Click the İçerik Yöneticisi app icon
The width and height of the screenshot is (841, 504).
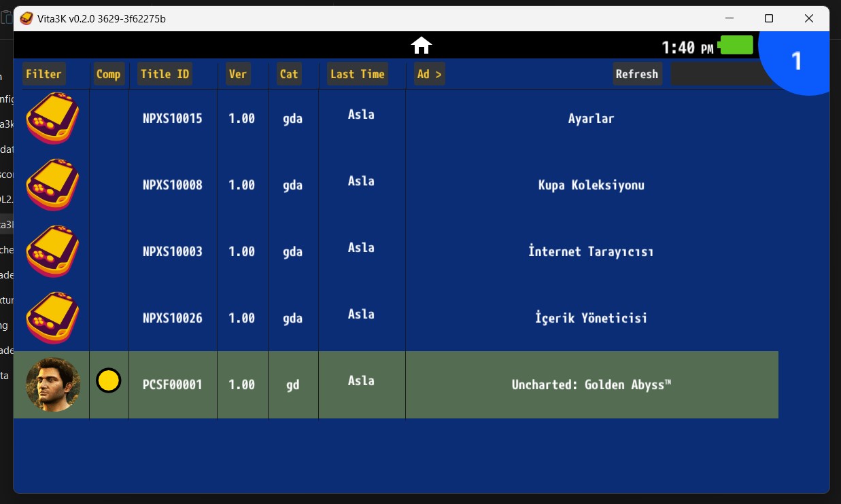tap(52, 318)
